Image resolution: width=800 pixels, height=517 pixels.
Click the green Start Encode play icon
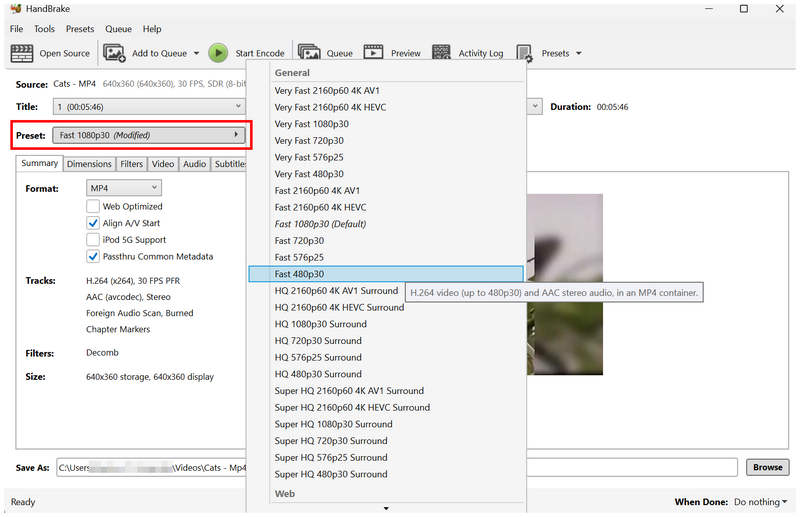218,53
